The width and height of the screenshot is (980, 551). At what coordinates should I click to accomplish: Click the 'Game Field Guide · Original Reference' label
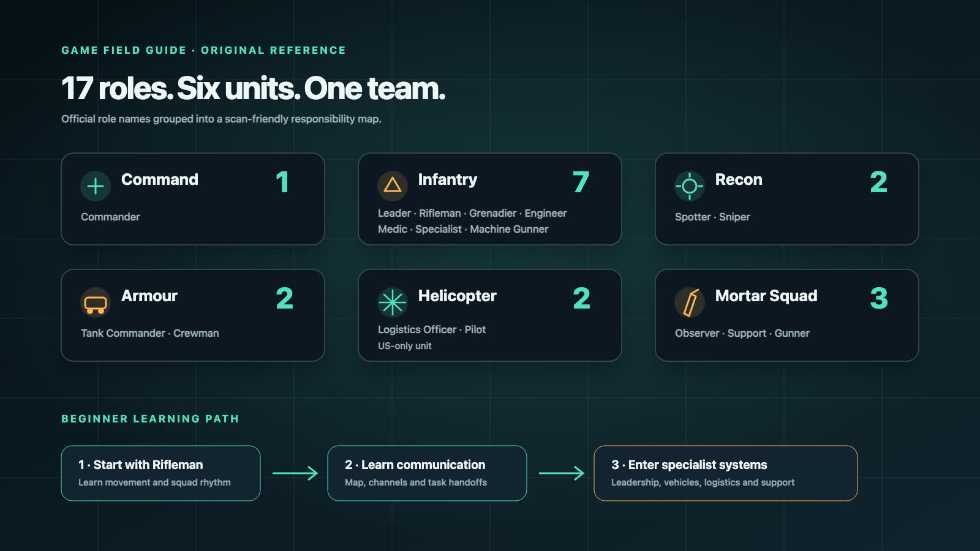(203, 50)
